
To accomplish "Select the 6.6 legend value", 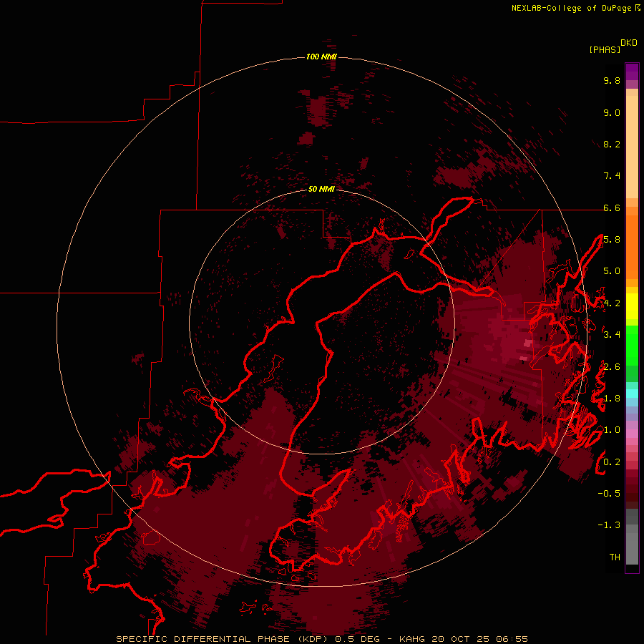I will coord(612,208).
